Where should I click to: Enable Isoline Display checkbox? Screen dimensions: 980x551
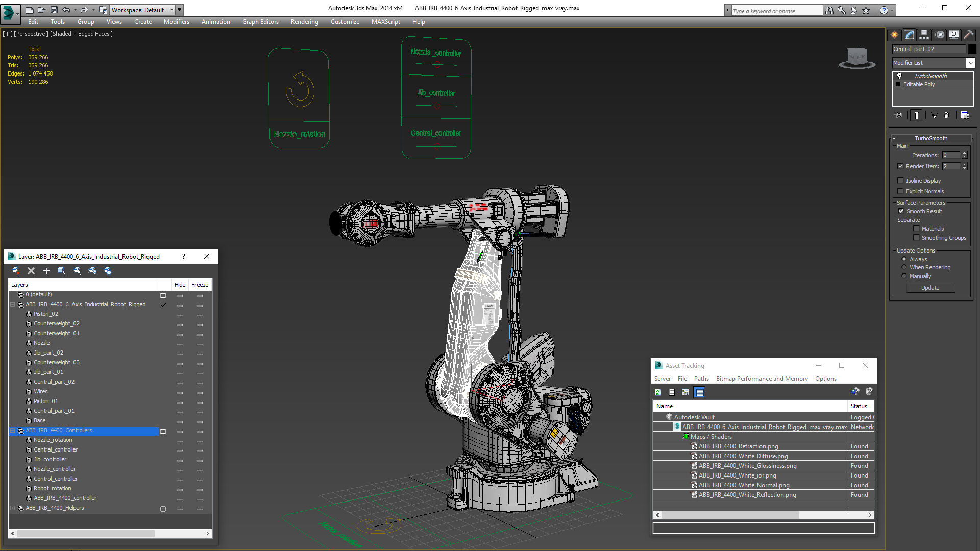coord(900,181)
